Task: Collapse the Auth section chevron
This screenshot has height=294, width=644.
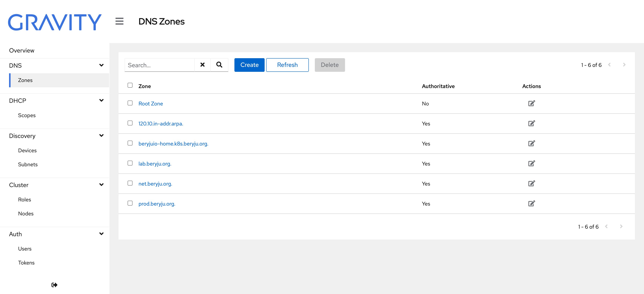Action: pyautogui.click(x=101, y=234)
